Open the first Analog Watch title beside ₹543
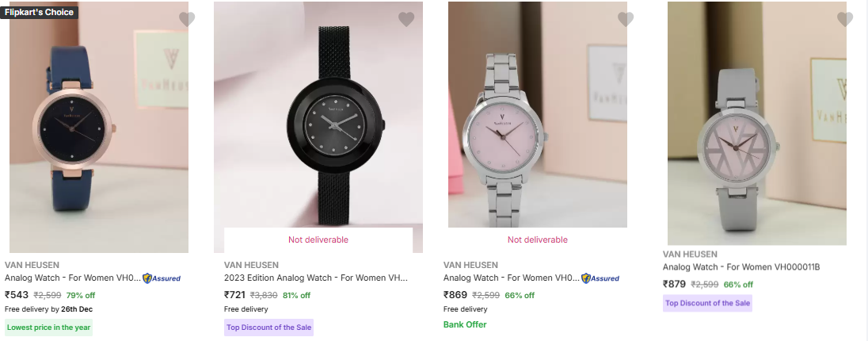Viewport: 868px width, 341px height. tap(73, 278)
